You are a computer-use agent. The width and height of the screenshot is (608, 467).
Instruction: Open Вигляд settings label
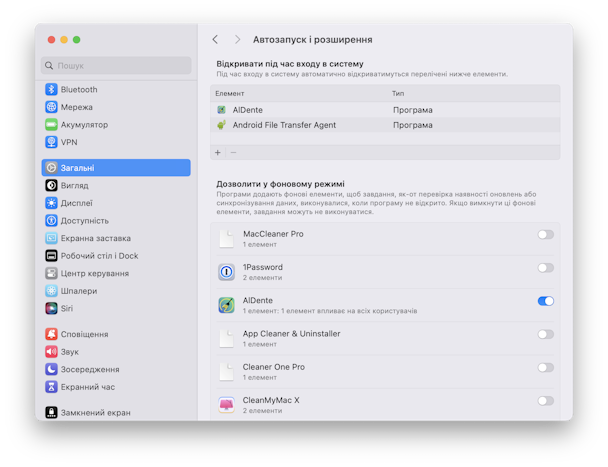[x=74, y=185]
